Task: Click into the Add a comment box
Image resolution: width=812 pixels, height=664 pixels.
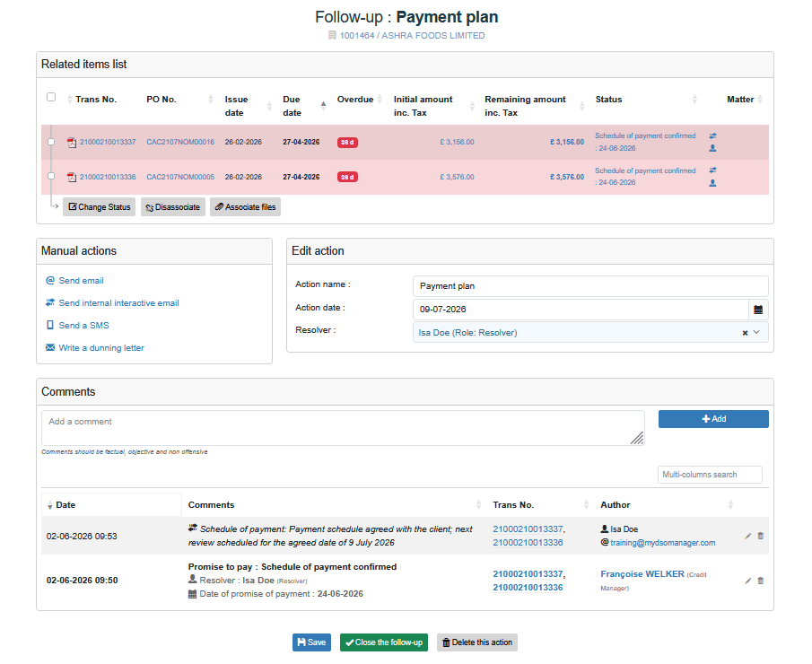Action: (343, 428)
